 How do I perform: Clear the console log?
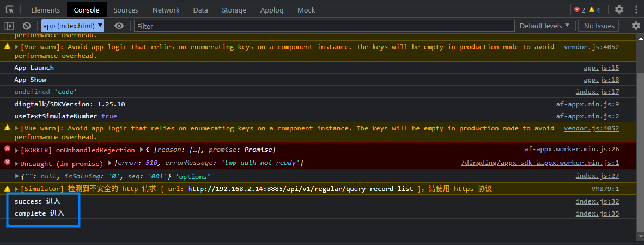pyautogui.click(x=26, y=26)
